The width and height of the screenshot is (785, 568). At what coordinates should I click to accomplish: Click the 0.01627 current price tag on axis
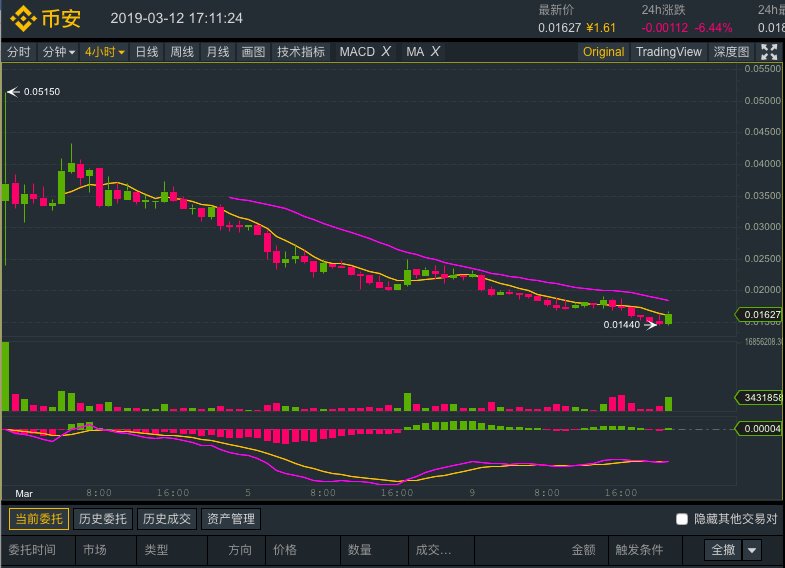[x=759, y=314]
